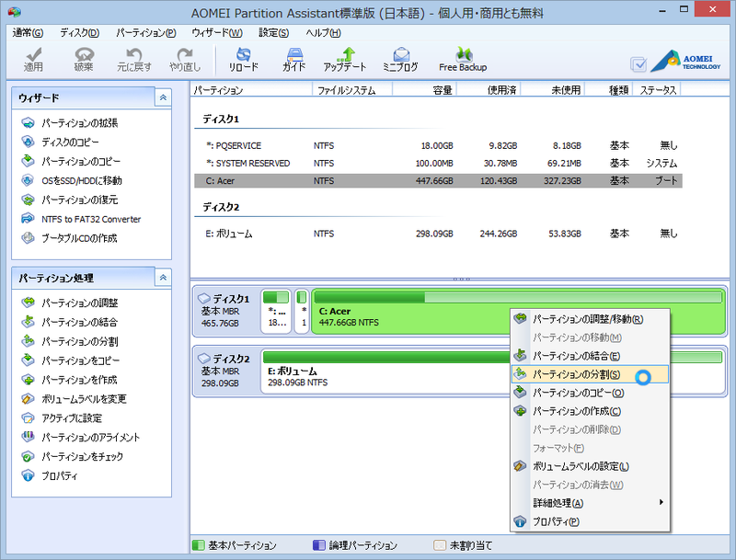The width and height of the screenshot is (736, 560).
Task: Click the アップデート (Update) toolbar icon
Action: (344, 60)
